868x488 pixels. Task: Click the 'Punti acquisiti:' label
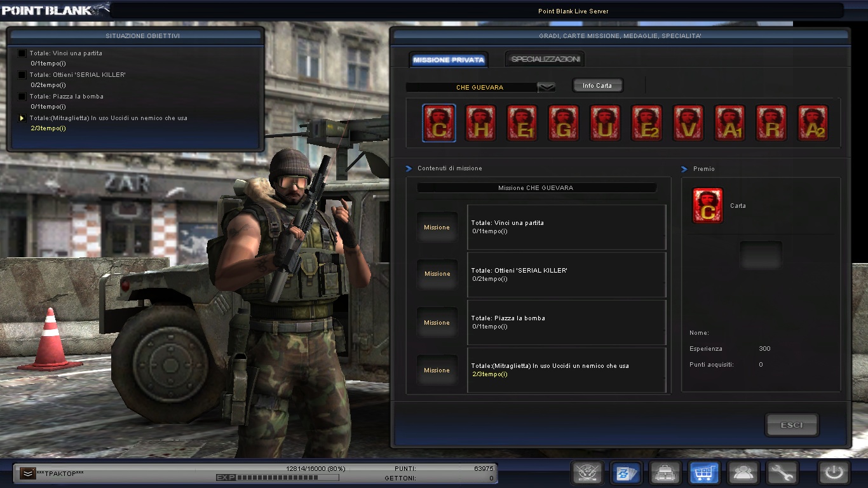[x=711, y=365]
